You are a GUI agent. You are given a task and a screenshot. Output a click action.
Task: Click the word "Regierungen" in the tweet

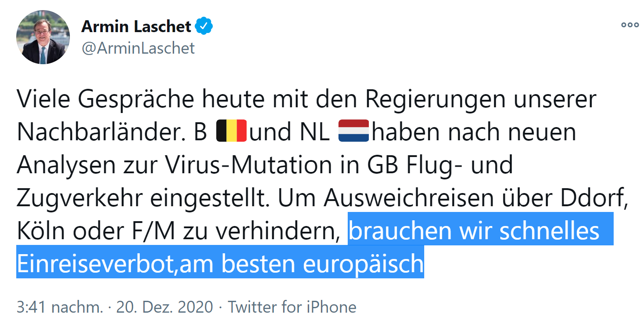click(x=434, y=99)
